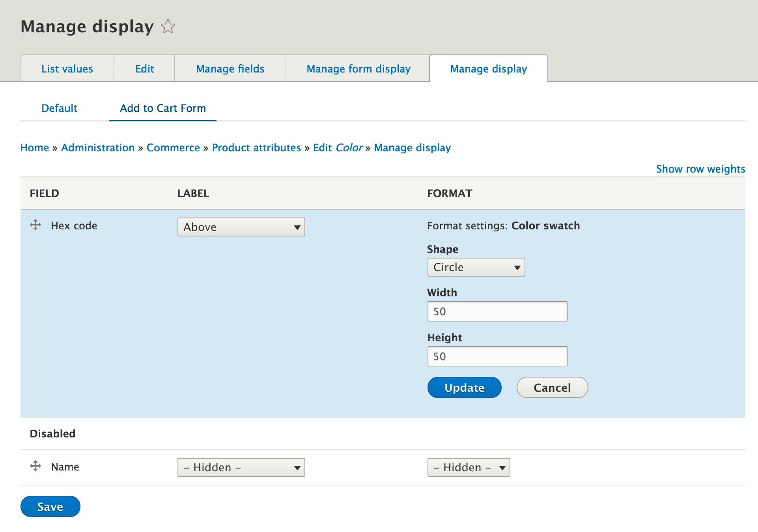758x532 pixels.
Task: Select the Manage fields tab
Action: pos(230,69)
